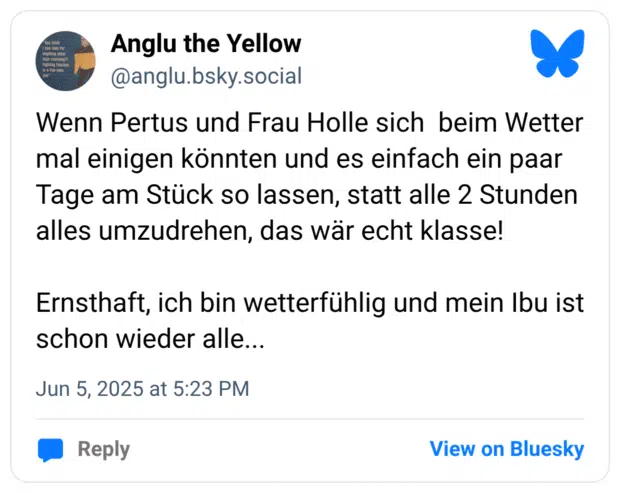Follow the View on Bluesky link
This screenshot has height=493, width=620.
[506, 449]
